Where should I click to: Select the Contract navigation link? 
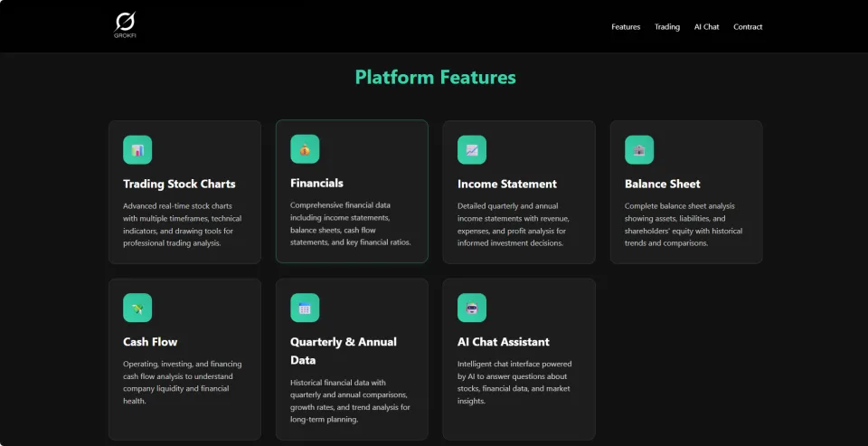coord(748,27)
